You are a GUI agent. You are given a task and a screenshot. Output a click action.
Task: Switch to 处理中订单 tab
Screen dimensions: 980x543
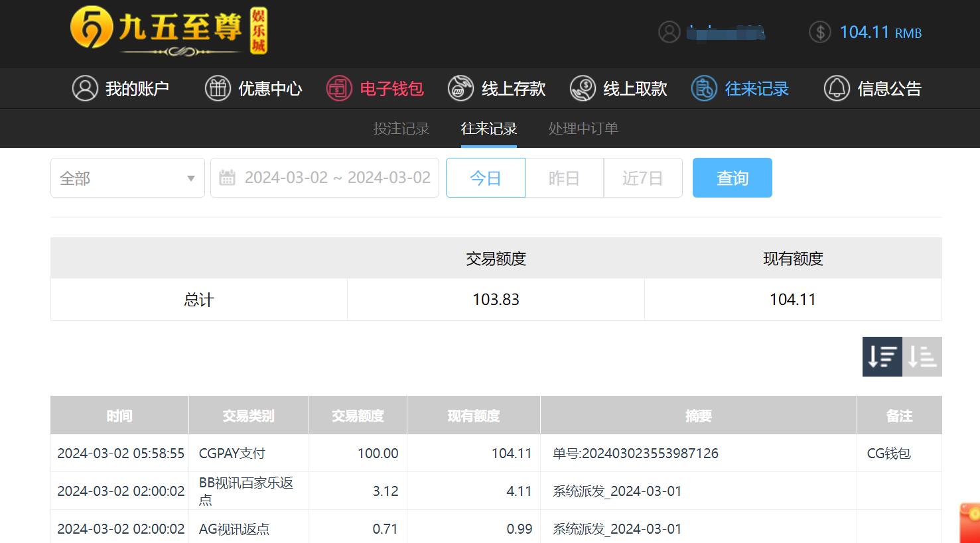click(x=583, y=129)
